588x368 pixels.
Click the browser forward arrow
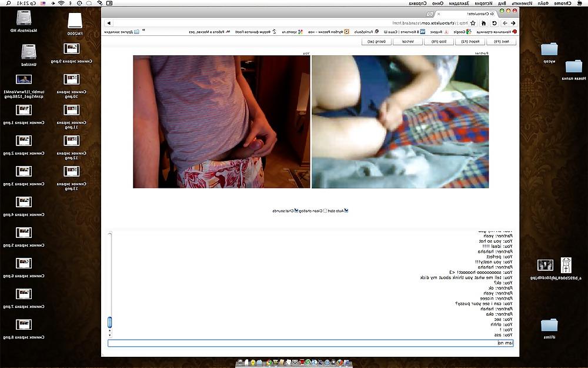(x=505, y=24)
